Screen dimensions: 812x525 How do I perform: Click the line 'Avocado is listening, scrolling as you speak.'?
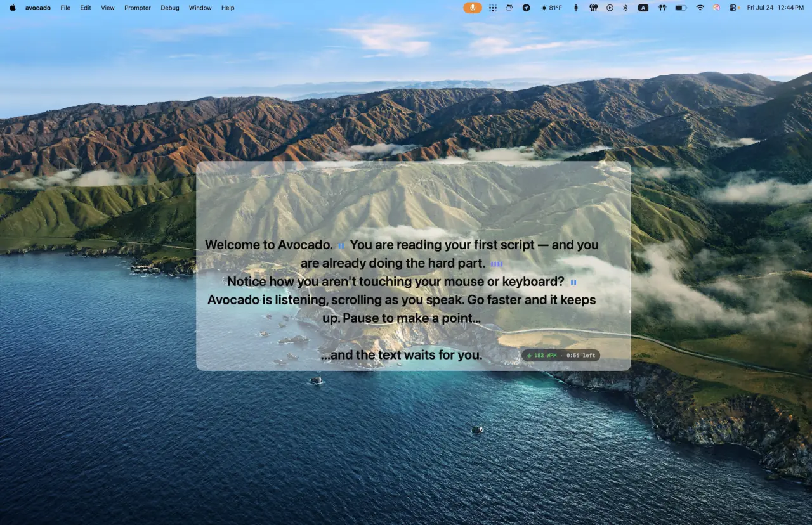pos(335,299)
